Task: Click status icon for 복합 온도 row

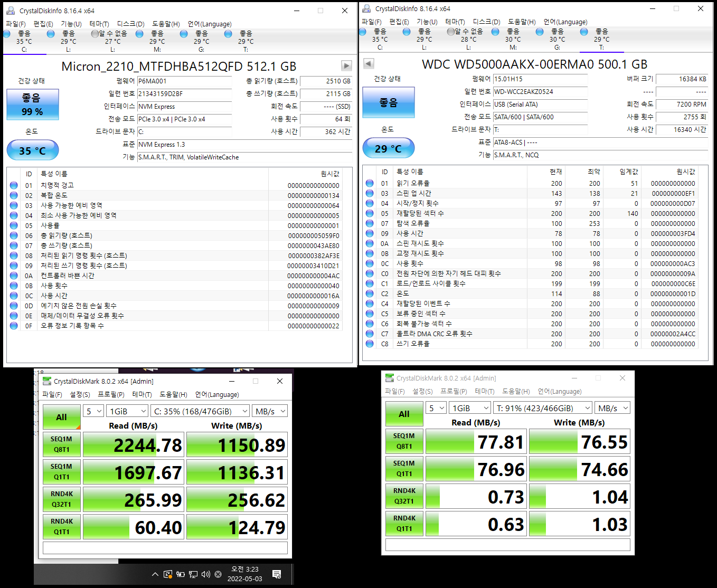Action: click(x=14, y=195)
